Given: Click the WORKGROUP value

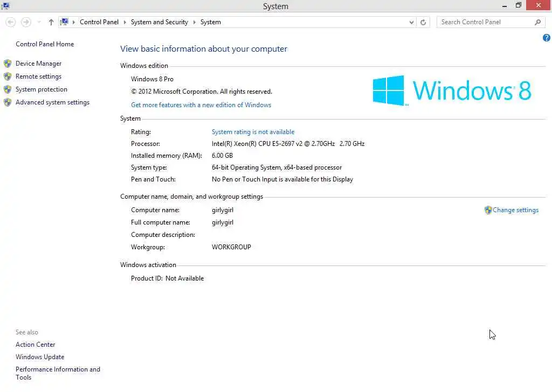Looking at the screenshot, I should [x=231, y=247].
